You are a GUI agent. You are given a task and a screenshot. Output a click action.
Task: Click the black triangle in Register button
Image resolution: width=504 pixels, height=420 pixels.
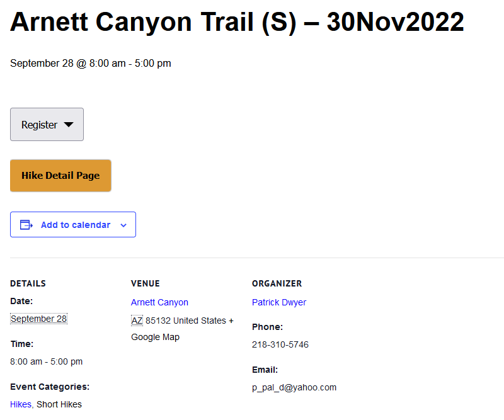tap(69, 125)
